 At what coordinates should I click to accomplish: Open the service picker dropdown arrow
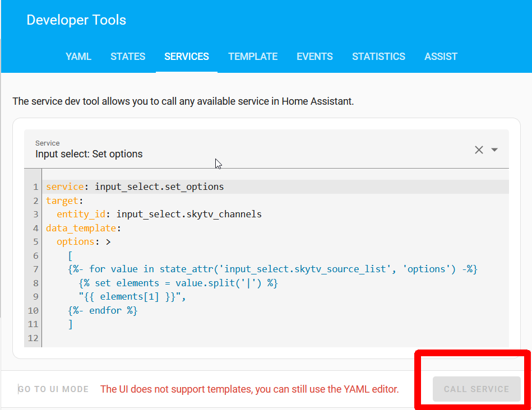pyautogui.click(x=494, y=150)
